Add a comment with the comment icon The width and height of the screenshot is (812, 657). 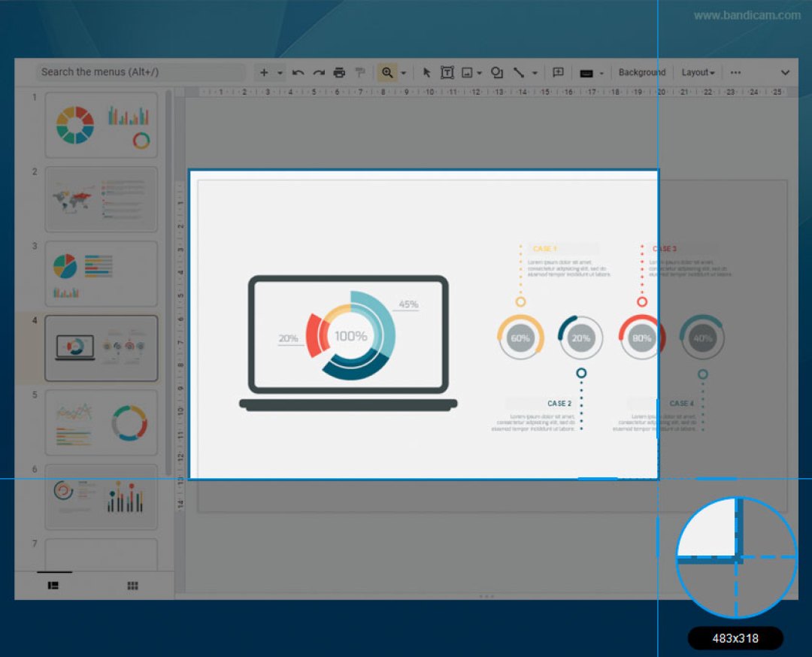(x=558, y=72)
